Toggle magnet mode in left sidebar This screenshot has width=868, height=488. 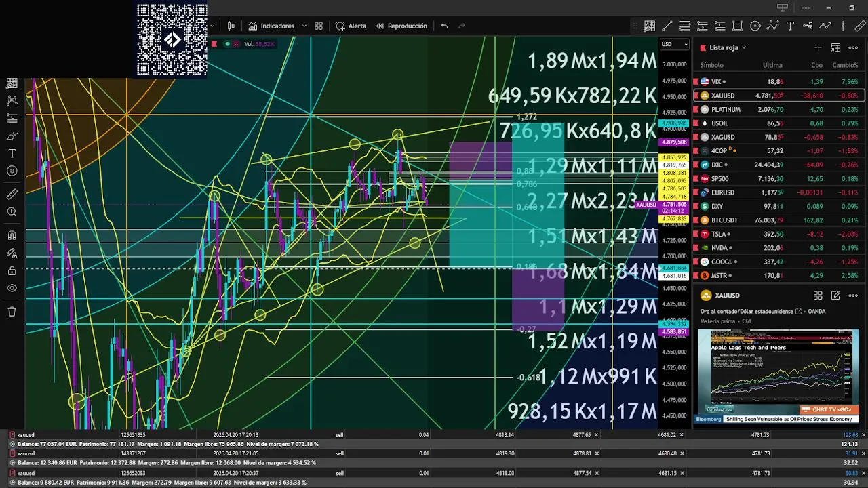(x=12, y=235)
